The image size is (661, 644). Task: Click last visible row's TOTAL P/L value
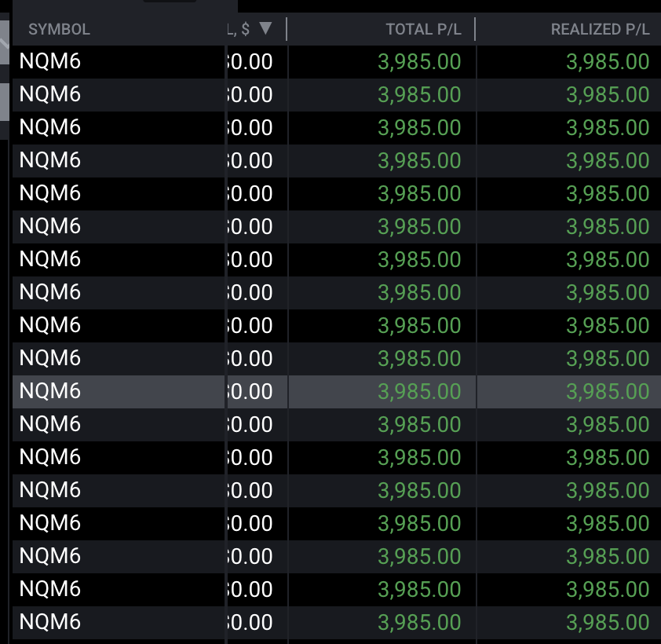[419, 623]
